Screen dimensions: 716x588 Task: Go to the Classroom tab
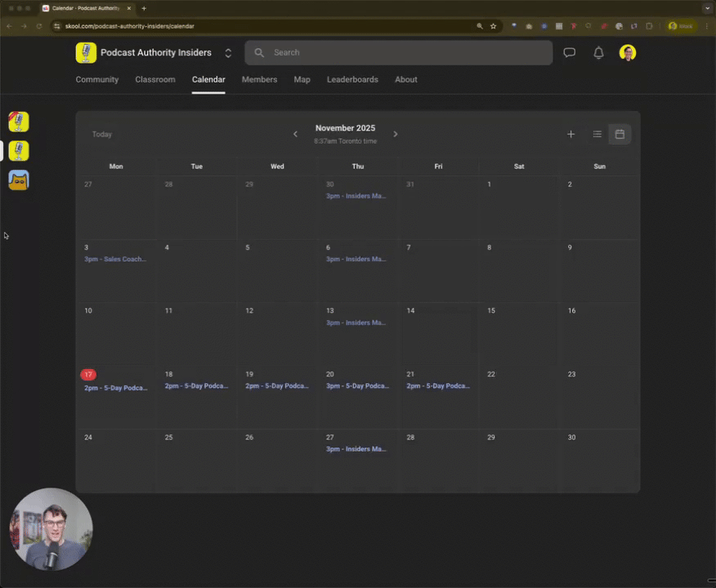154,79
